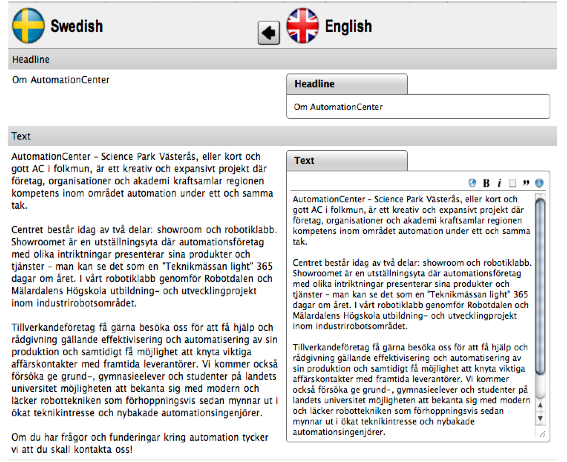Image resolution: width=567 pixels, height=462 pixels.
Task: Click the English language label
Action: tap(348, 26)
